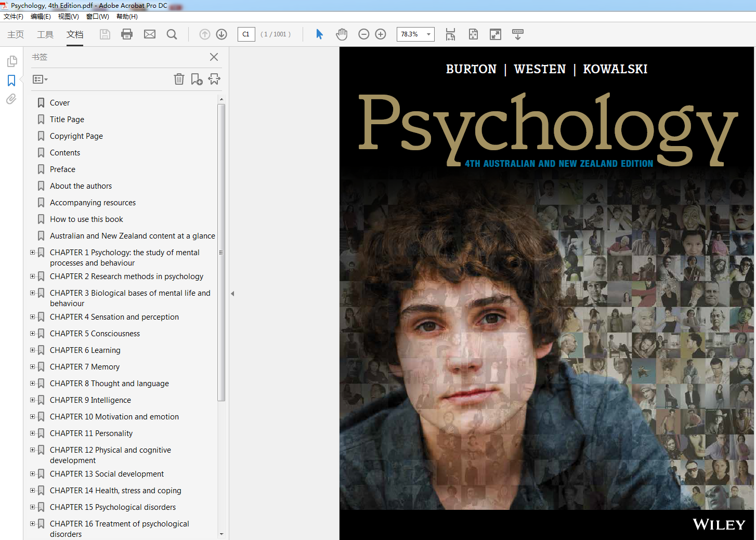Screen dimensions: 756x540
Task: Switch to the 主页 tab
Action: 16,34
